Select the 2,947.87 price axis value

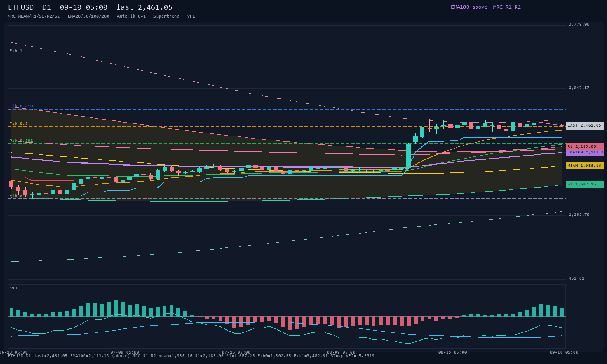tap(579, 88)
